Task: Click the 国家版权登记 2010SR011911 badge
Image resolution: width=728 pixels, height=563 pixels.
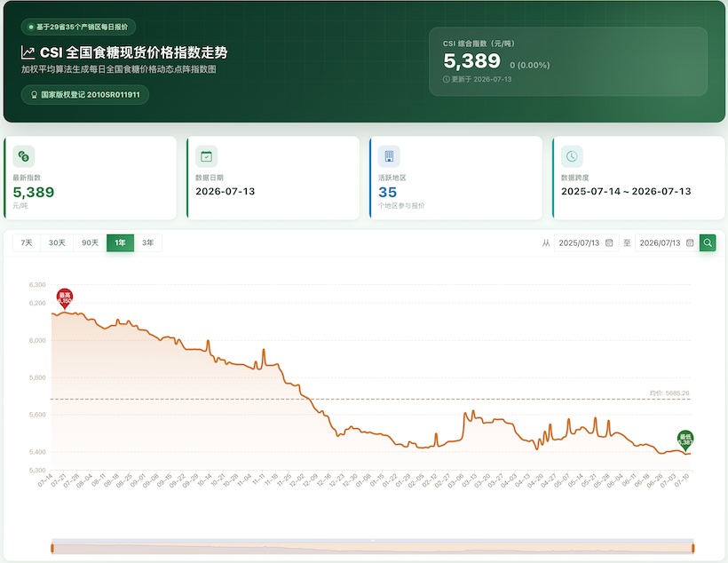Action: (85, 95)
